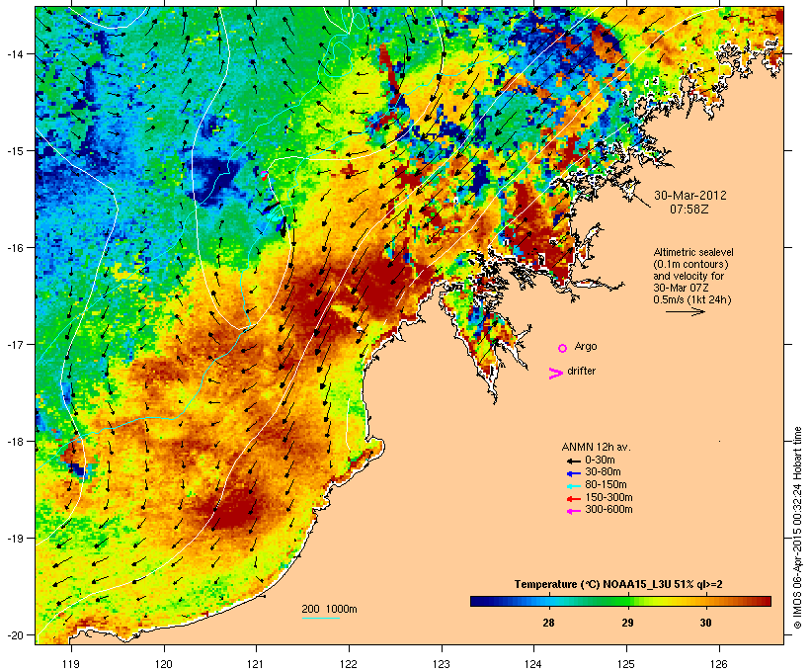Click the cyan 80-150m arrow in legend
Viewport: 810px width, 672px height.
coord(573,486)
